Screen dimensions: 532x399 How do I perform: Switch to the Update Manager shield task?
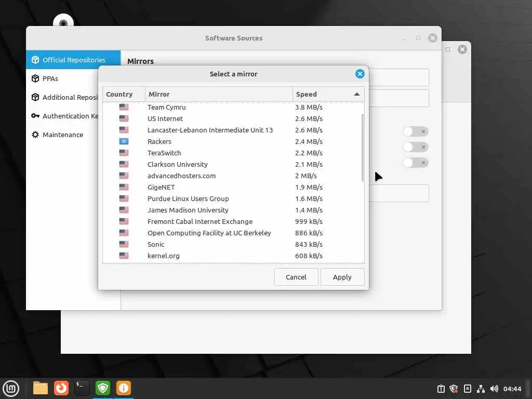click(103, 388)
